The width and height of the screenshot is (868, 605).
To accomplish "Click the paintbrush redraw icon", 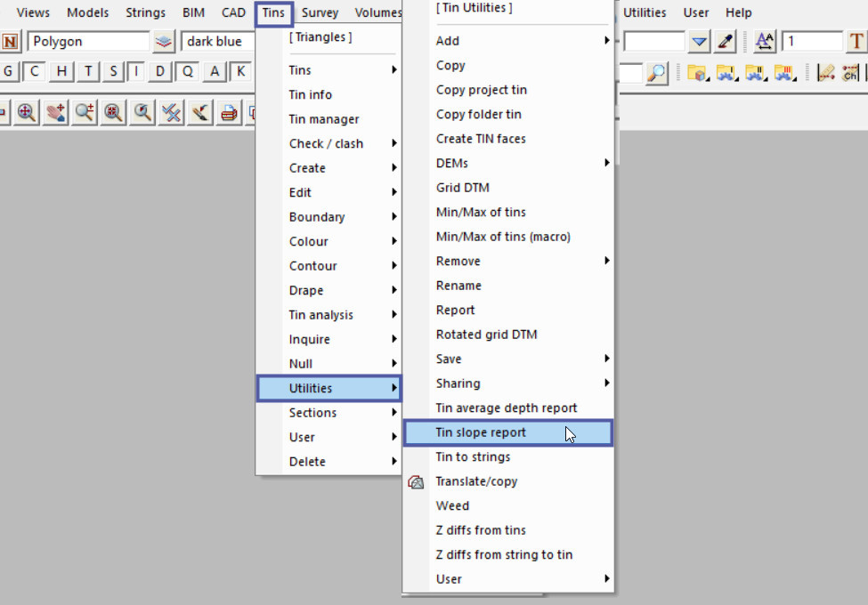I will tap(199, 112).
